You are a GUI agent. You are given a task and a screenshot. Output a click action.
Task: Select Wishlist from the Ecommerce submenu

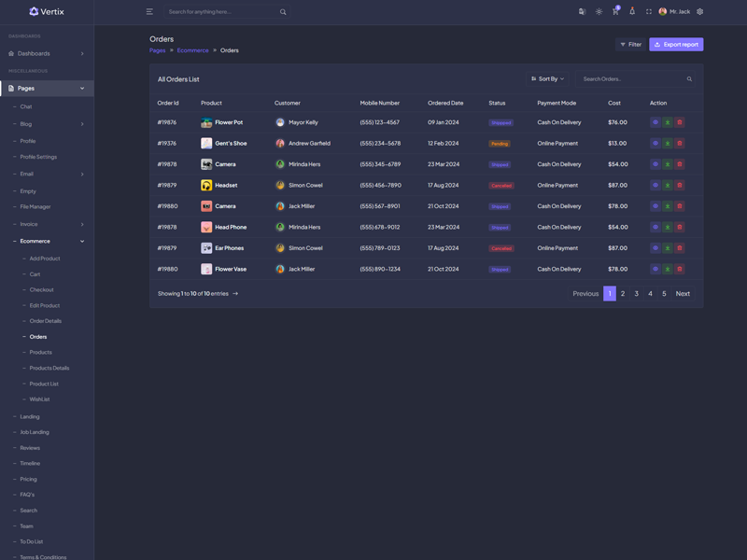point(39,399)
